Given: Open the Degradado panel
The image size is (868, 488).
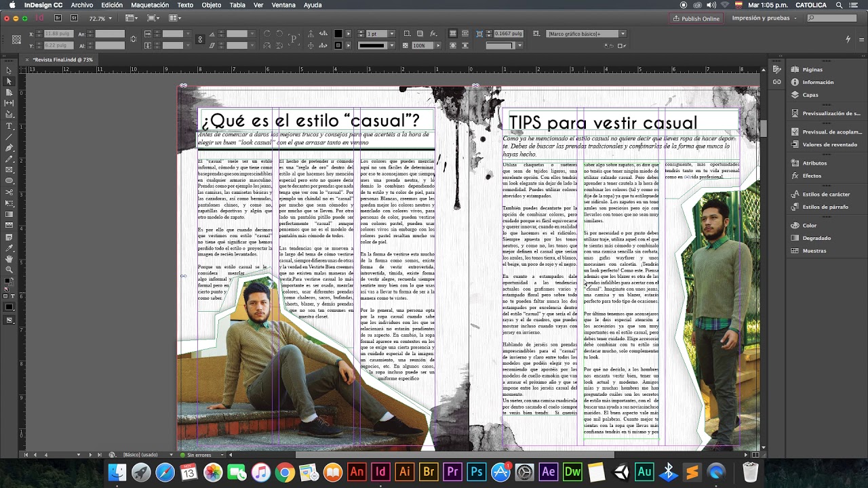Looking at the screenshot, I should pyautogui.click(x=816, y=238).
